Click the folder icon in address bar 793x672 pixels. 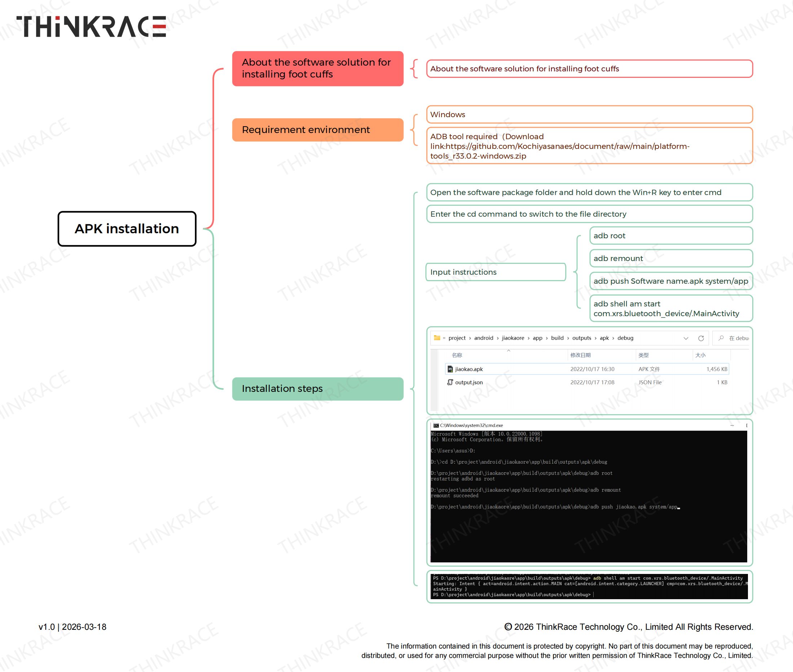[x=437, y=338]
